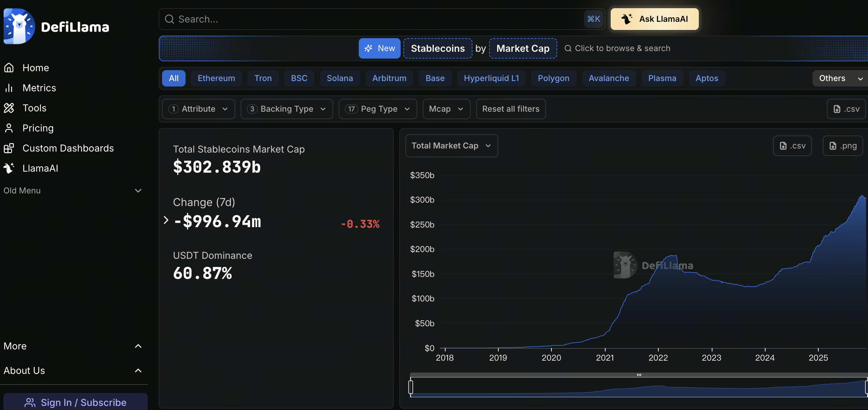Open the Backing Type filter dropdown
868x410 pixels.
pyautogui.click(x=286, y=109)
